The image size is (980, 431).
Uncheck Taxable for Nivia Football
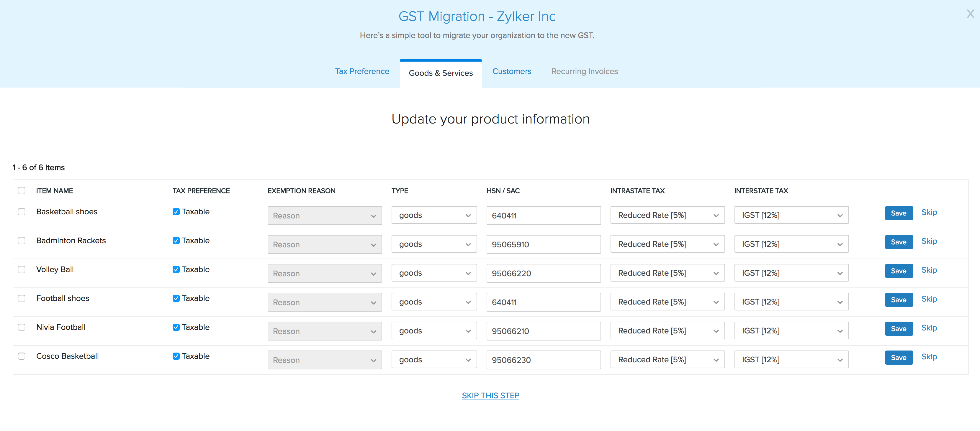click(x=176, y=327)
